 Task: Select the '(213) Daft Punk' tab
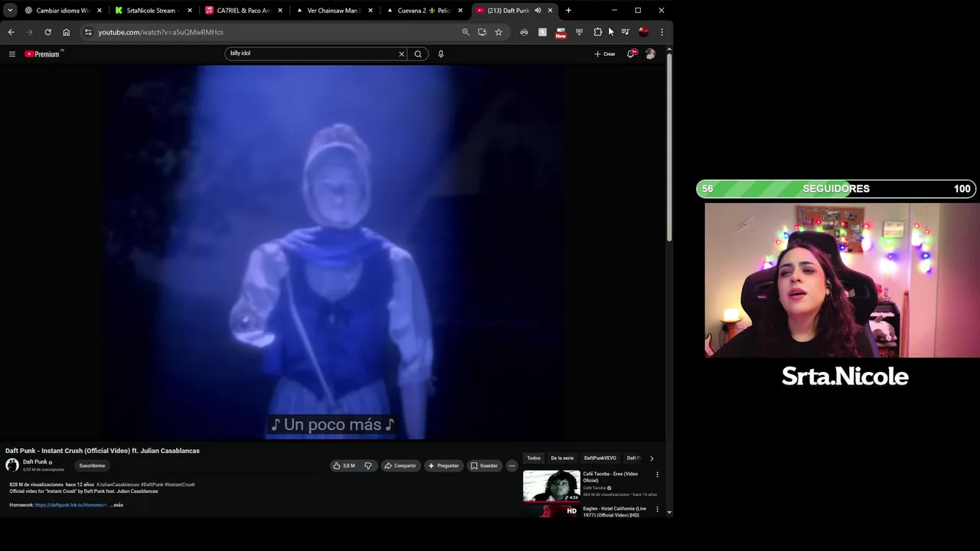click(504, 11)
